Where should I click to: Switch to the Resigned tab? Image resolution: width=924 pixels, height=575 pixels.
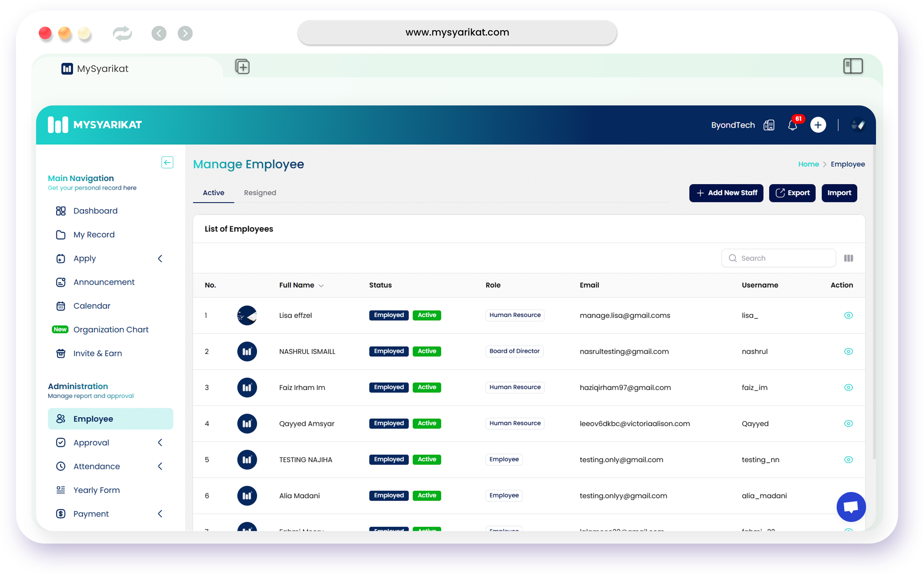click(260, 193)
